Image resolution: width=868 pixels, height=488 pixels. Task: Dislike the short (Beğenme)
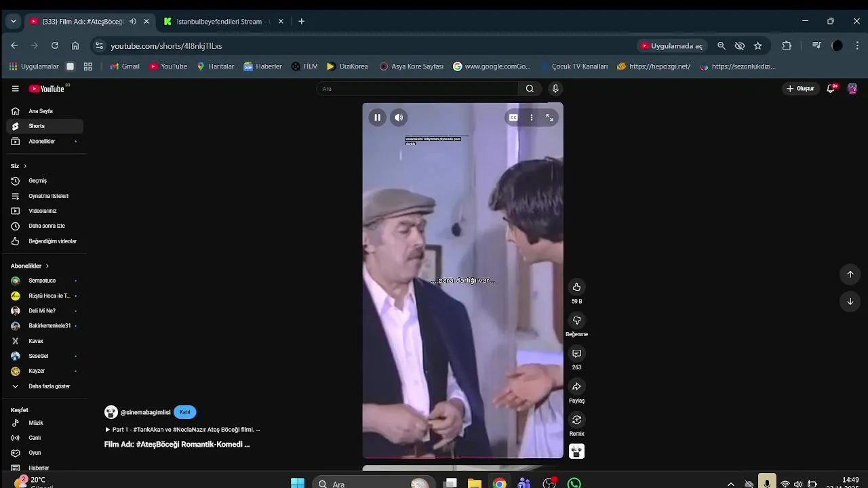click(576, 320)
